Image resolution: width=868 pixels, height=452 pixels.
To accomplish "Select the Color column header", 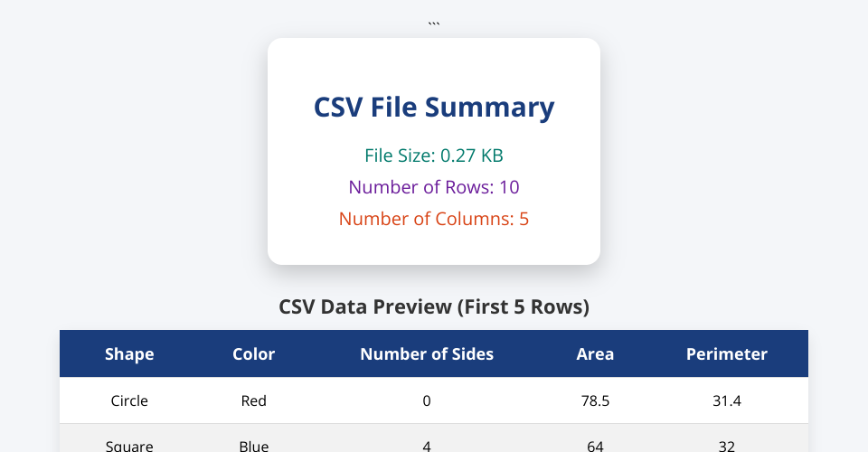I will 254,354.
